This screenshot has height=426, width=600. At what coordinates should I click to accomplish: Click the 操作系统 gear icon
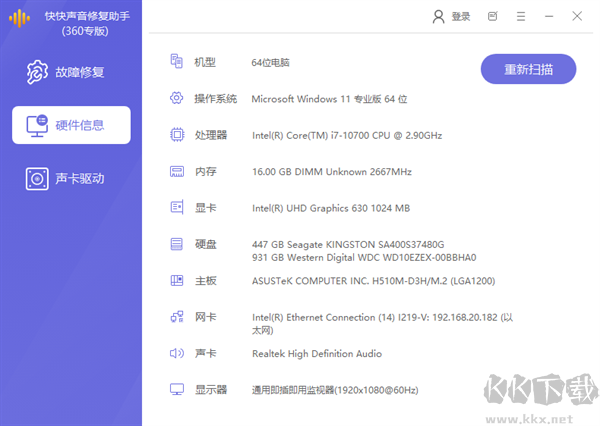[177, 99]
